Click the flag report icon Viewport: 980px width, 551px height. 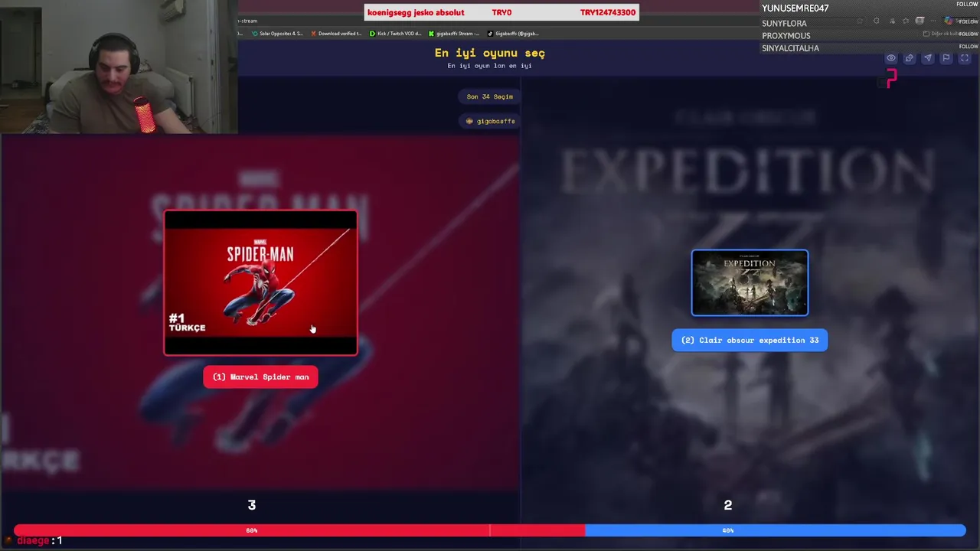(946, 58)
